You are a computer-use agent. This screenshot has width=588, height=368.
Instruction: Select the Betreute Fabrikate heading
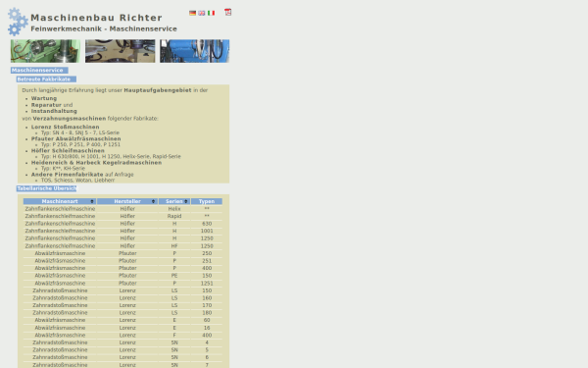coord(46,79)
